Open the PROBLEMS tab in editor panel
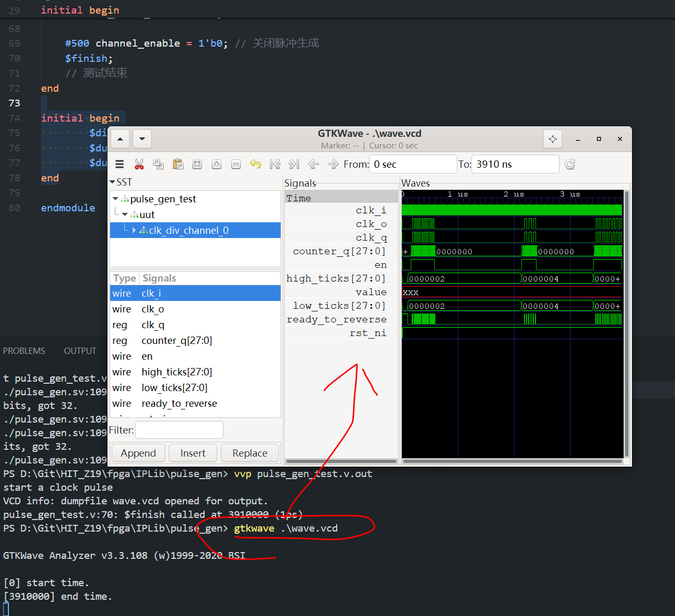Viewport: 675px width, 616px height. [x=24, y=351]
